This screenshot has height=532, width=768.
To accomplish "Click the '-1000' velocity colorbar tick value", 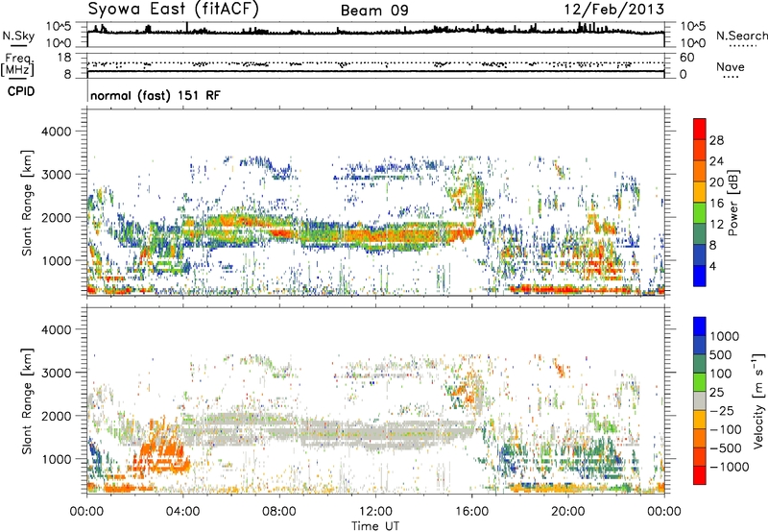I will click(730, 467).
